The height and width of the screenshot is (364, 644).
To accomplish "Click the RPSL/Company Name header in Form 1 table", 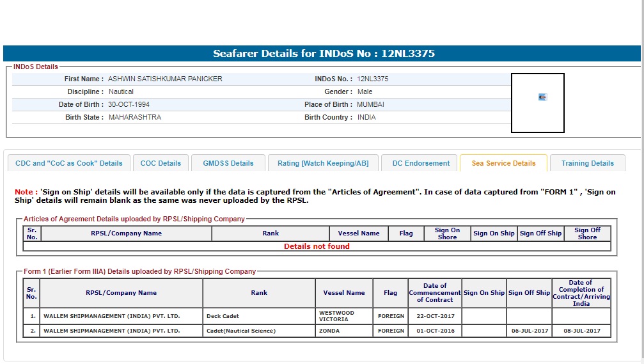I will coord(121,293).
